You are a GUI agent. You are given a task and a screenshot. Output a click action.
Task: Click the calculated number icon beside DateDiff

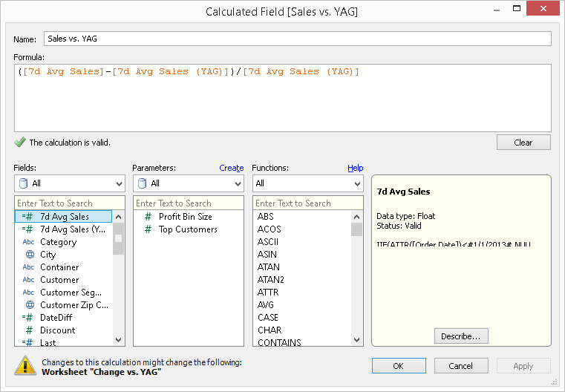click(x=27, y=318)
